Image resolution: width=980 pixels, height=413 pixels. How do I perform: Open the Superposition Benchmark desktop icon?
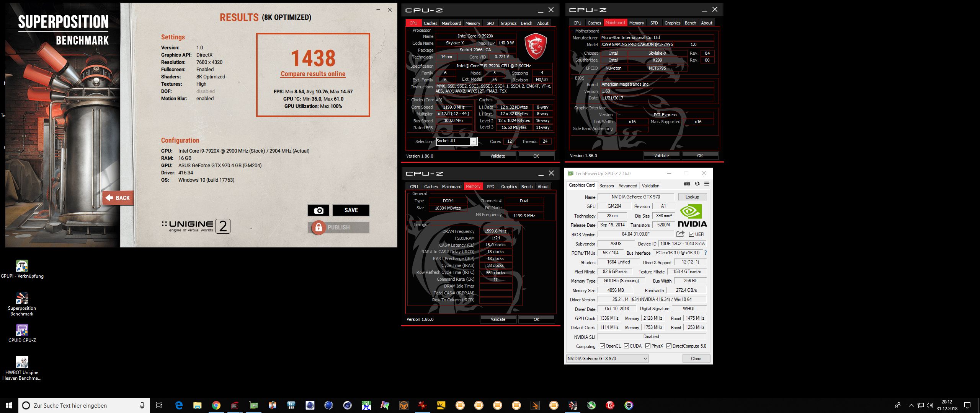click(x=22, y=304)
